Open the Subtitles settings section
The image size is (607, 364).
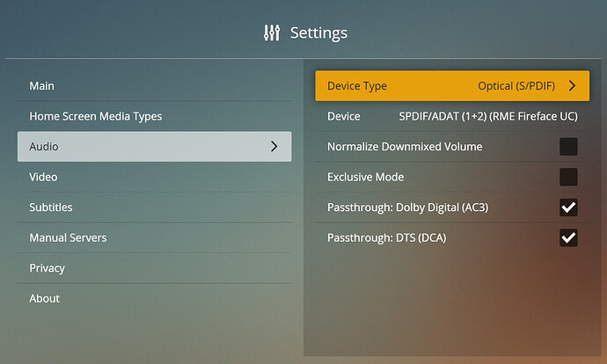pyautogui.click(x=51, y=207)
